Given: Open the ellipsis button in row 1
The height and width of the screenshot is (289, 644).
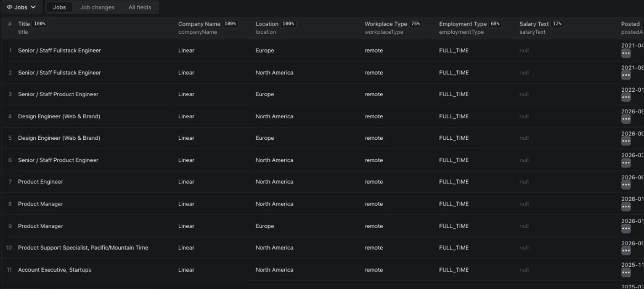Looking at the screenshot, I should point(626,53).
